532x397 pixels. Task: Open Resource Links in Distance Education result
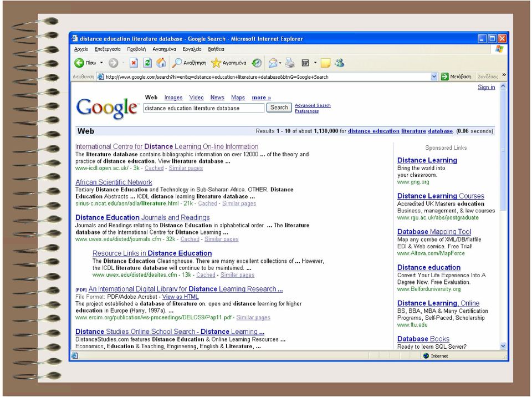pyautogui.click(x=152, y=253)
